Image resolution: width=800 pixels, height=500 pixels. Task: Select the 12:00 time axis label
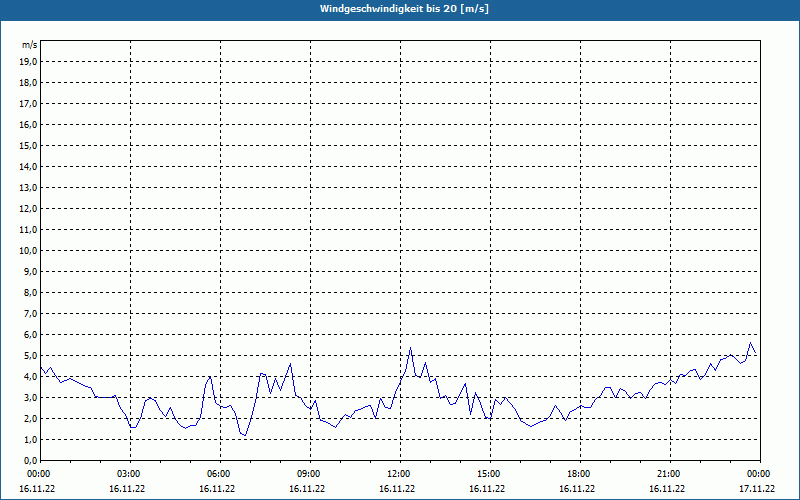click(398, 473)
